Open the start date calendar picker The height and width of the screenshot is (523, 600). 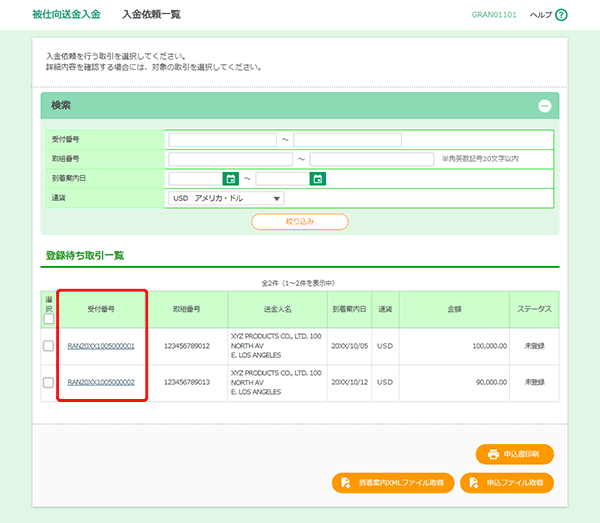[x=231, y=179]
